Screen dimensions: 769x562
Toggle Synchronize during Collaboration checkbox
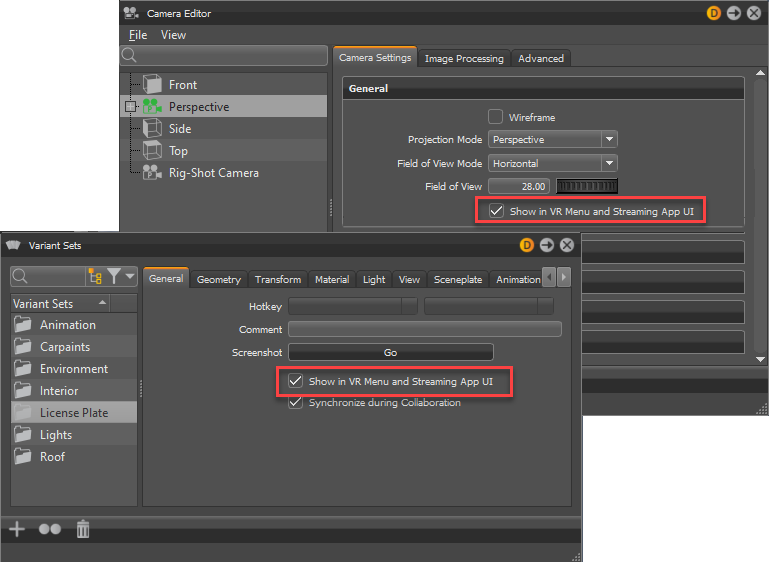coord(295,402)
